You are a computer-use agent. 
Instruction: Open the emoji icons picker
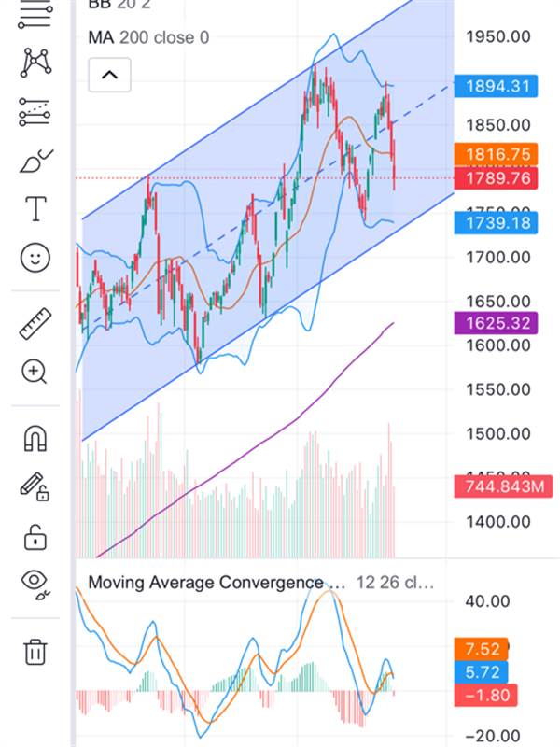click(x=35, y=258)
